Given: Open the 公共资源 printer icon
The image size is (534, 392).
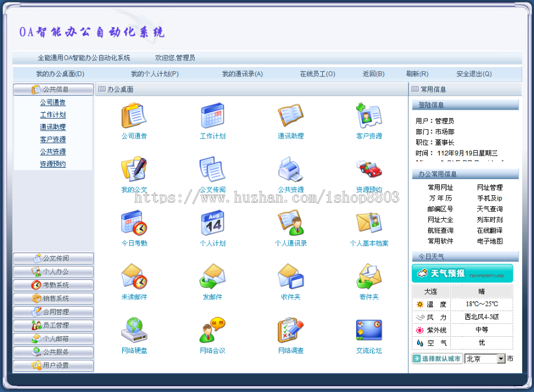Looking at the screenshot, I should point(291,170).
